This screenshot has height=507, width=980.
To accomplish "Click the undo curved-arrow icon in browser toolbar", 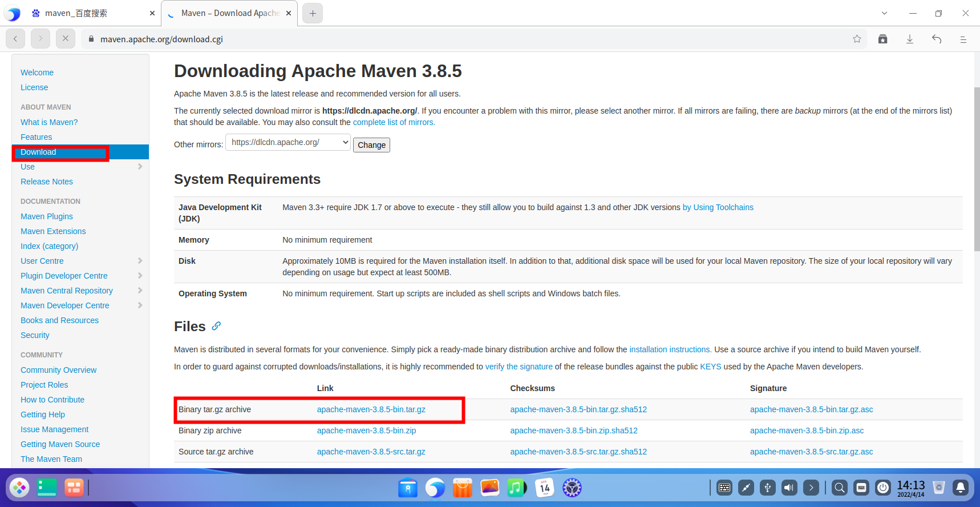I will pyautogui.click(x=937, y=39).
